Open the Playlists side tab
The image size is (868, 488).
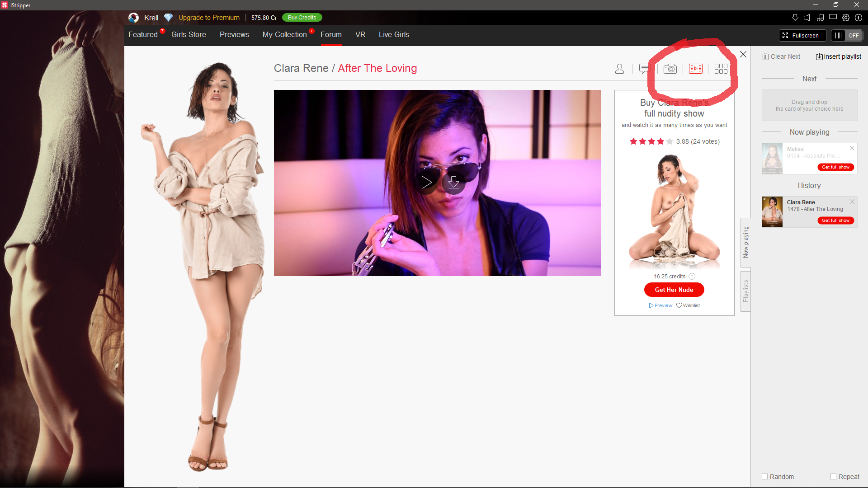(745, 291)
